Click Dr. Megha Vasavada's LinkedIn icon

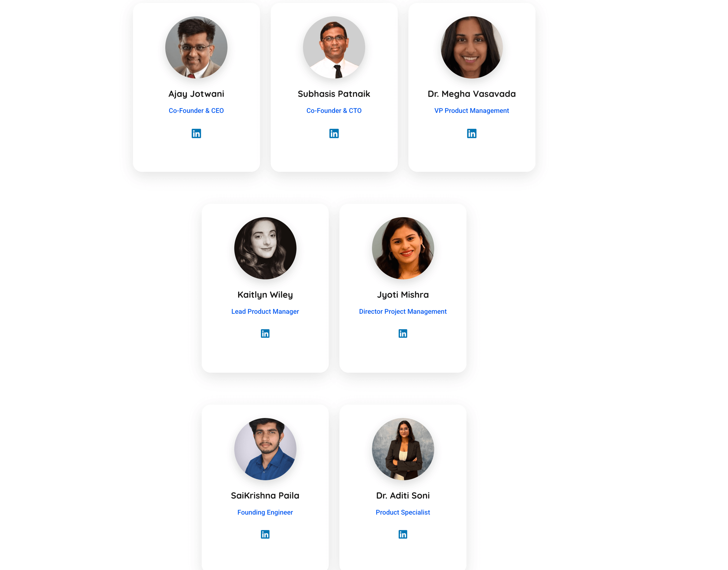472,134
